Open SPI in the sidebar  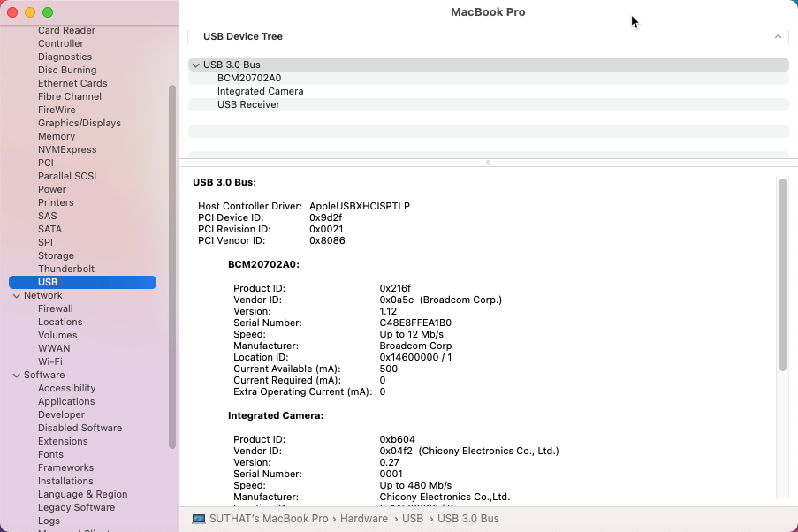click(45, 242)
